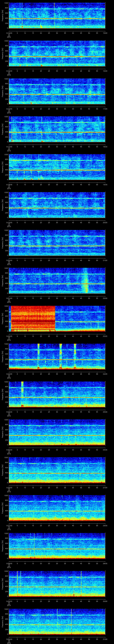Click the spectrogram panel starting at 9:25:00
This screenshot has height=644, width=114.
pyautogui.click(x=57, y=432)
